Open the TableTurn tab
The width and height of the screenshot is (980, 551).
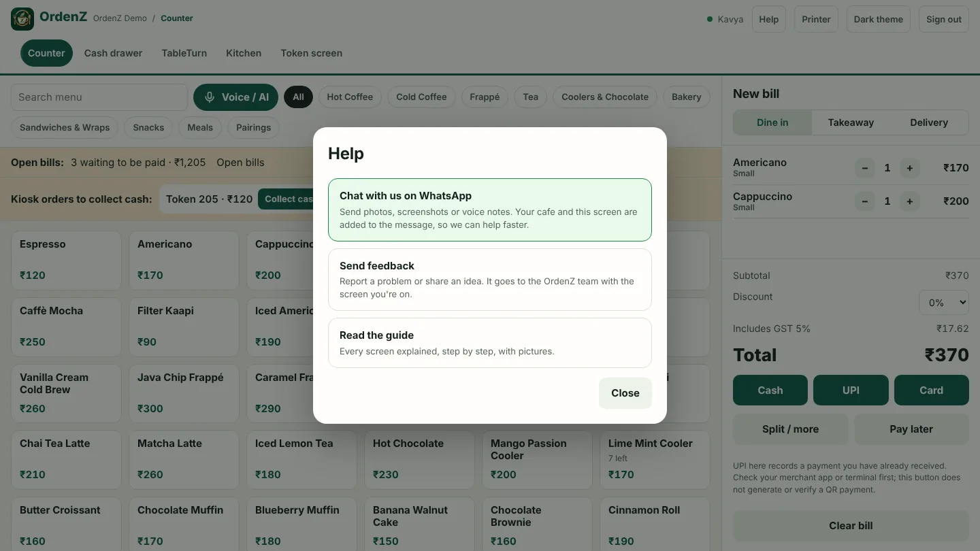pos(184,53)
